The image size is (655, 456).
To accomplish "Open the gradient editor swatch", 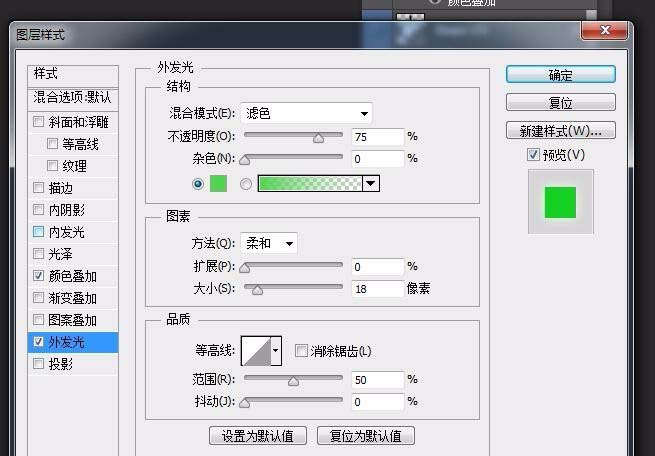I will (x=309, y=184).
